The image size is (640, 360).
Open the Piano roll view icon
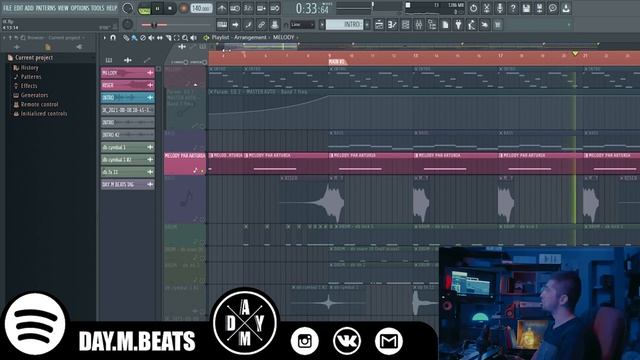[x=392, y=25]
